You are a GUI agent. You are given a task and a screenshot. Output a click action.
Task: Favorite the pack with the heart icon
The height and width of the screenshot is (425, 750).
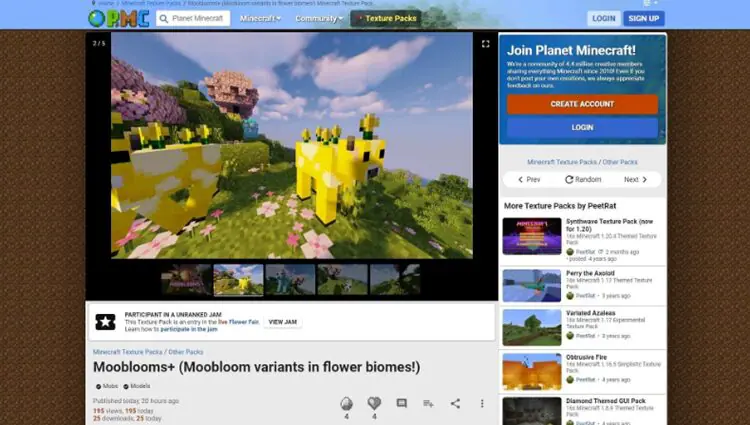click(374, 403)
